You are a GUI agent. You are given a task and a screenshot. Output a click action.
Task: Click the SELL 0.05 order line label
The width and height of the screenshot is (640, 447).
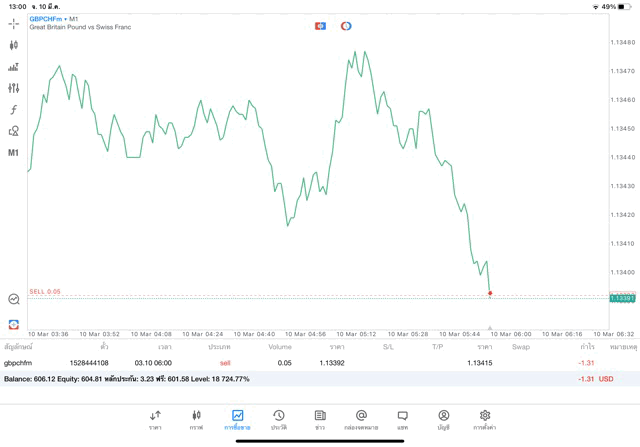45,291
